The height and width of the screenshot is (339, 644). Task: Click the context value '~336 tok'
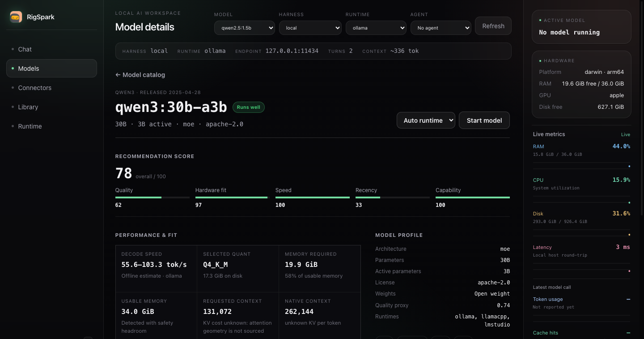click(405, 51)
